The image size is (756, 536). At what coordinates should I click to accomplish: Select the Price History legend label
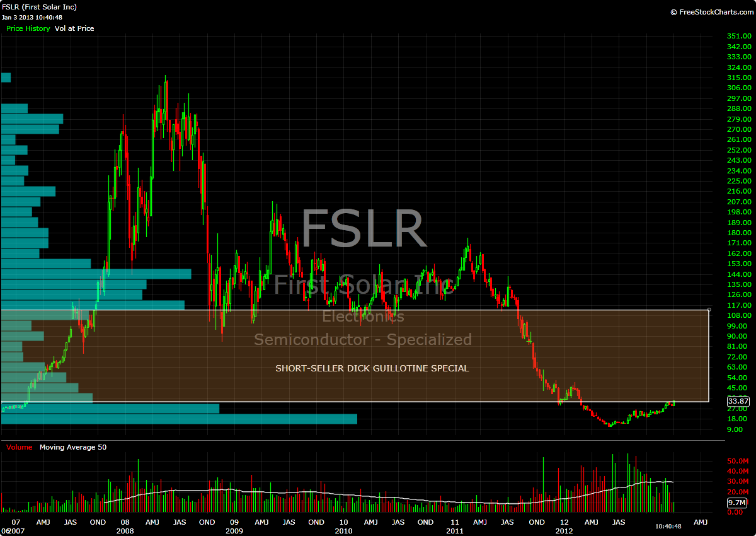click(x=28, y=28)
